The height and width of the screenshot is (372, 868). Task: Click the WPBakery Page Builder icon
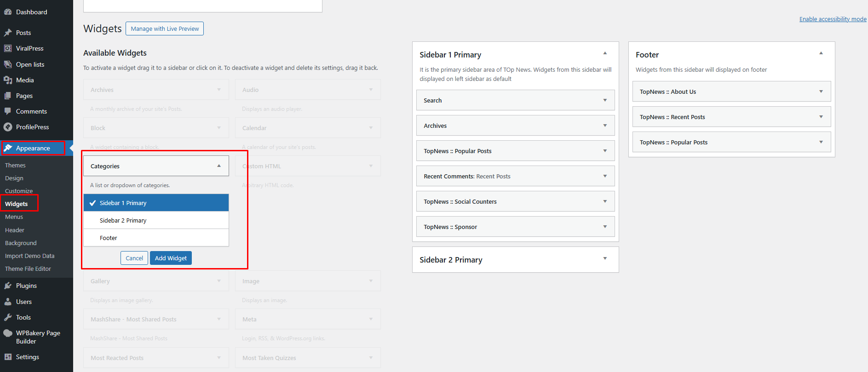click(8, 333)
